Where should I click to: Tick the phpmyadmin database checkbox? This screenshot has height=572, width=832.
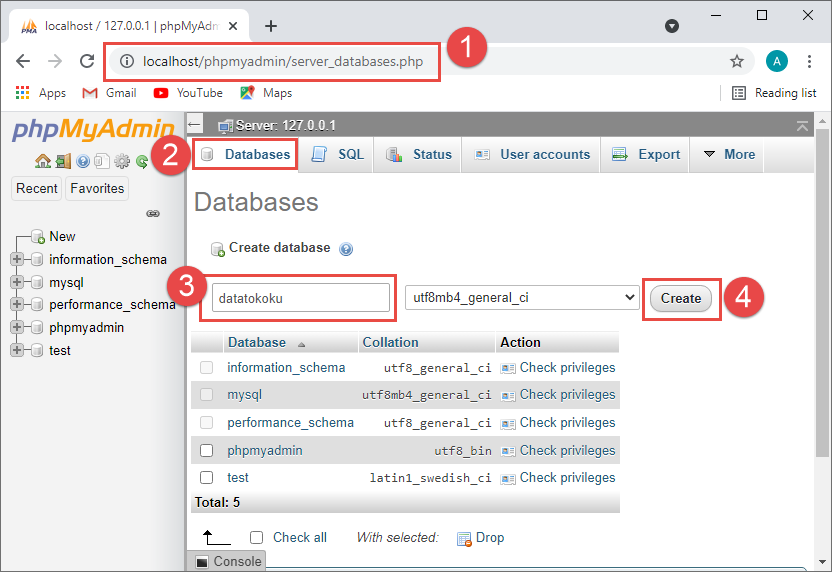coord(207,450)
